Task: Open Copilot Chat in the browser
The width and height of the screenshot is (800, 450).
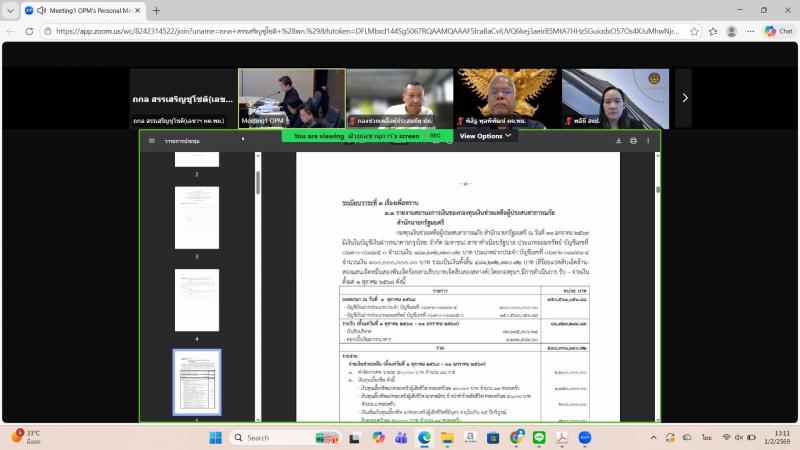Action: click(779, 31)
